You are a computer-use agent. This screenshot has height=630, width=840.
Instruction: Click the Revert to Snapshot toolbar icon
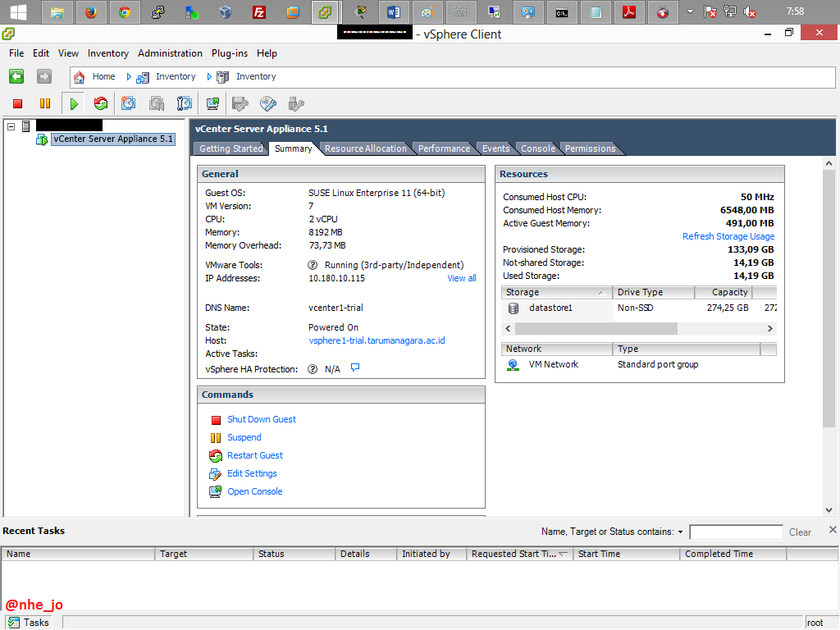[x=157, y=103]
